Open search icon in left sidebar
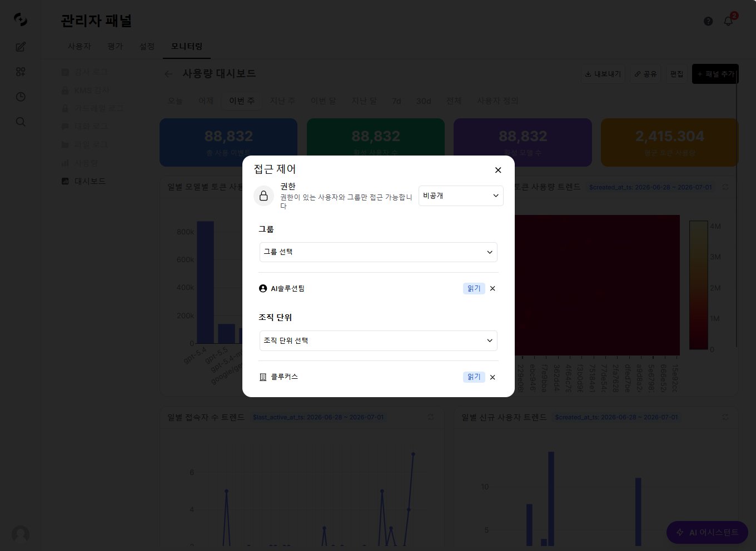The width and height of the screenshot is (756, 551). [21, 122]
